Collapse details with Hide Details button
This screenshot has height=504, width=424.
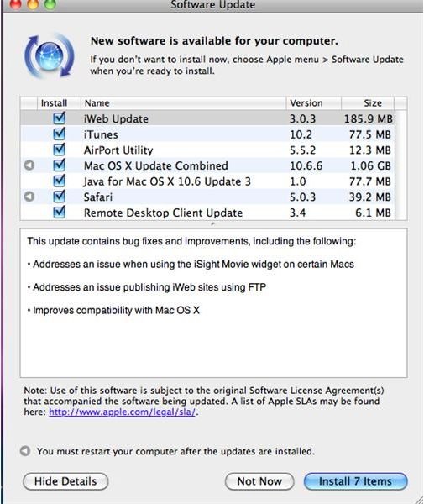[65, 481]
